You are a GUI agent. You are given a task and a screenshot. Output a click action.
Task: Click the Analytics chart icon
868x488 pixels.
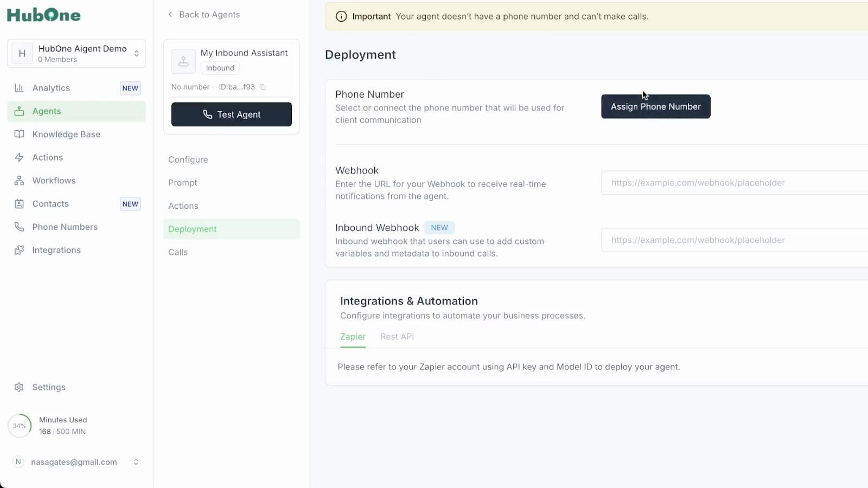(19, 88)
